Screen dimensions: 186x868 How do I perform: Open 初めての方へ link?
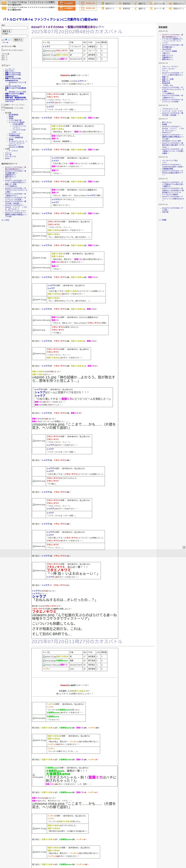coord(10,71)
